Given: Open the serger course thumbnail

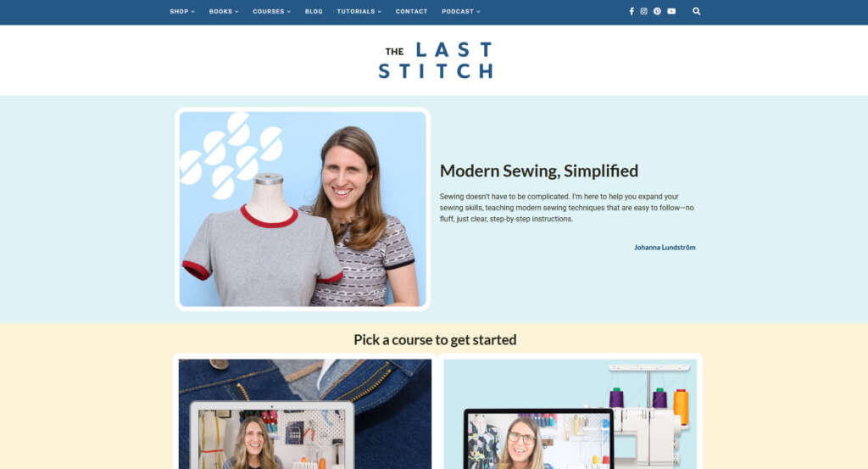Looking at the screenshot, I should coord(570,414).
